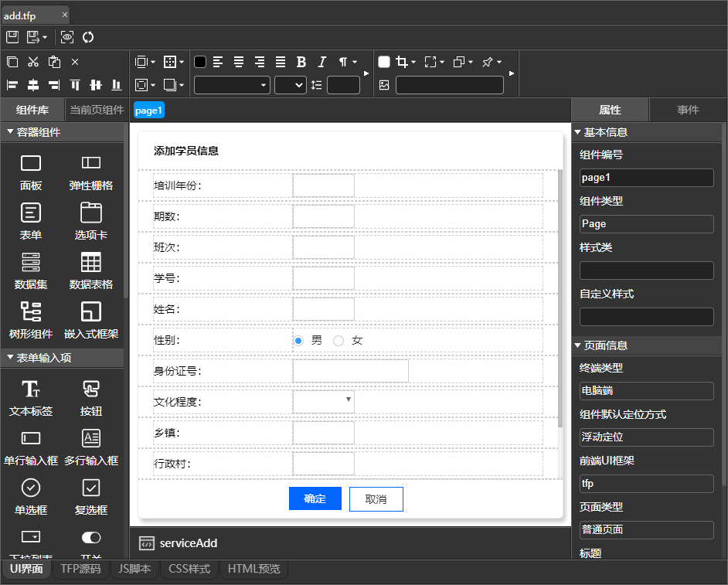Open the JS脚本 tab
The height and width of the screenshot is (585, 728).
click(x=134, y=570)
